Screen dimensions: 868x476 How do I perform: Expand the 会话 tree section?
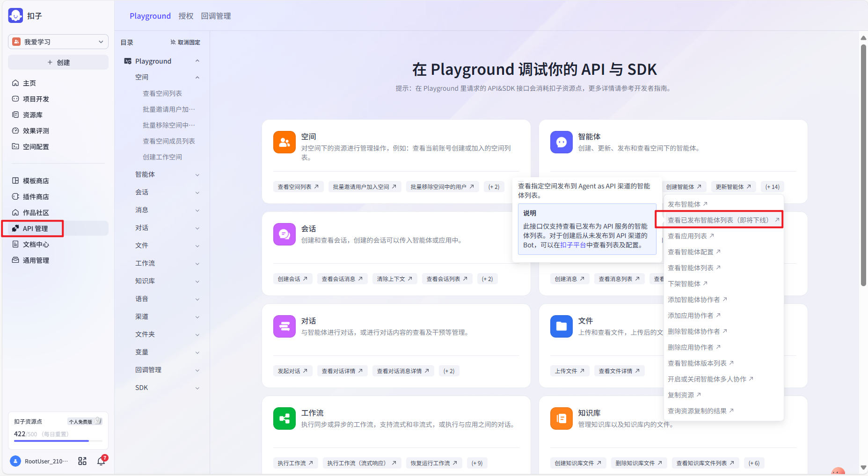197,192
